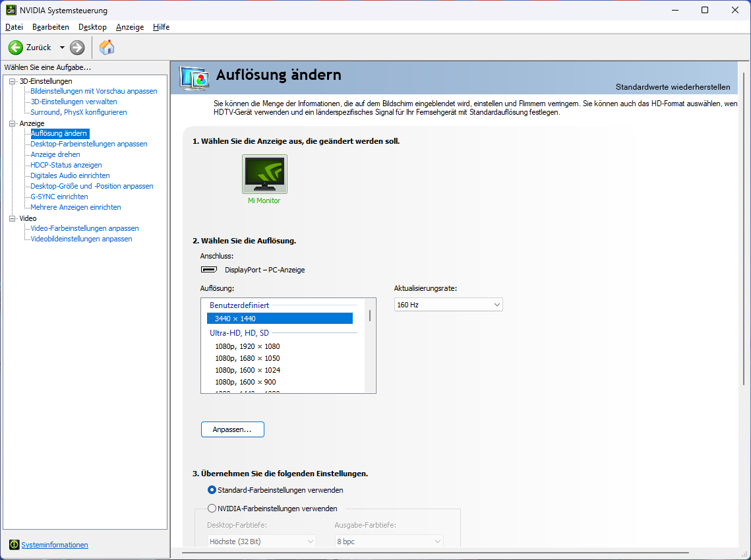Click Standardwerte wiederherstellen

point(673,86)
